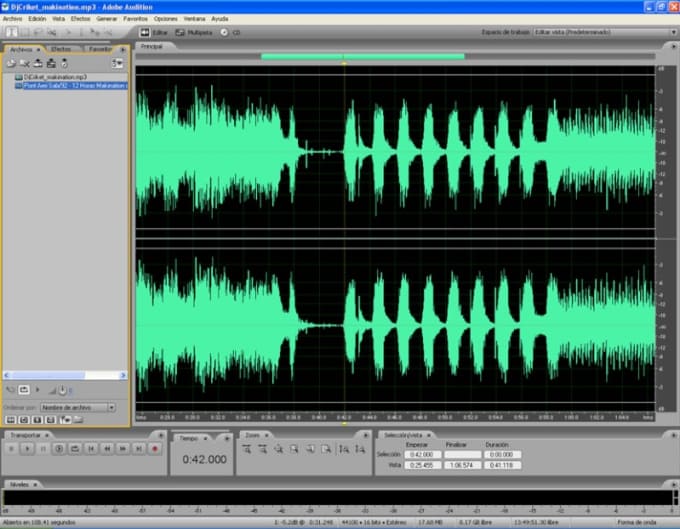Toggle show MIDI files filter icon
The height and width of the screenshot is (529, 680).
point(51,420)
